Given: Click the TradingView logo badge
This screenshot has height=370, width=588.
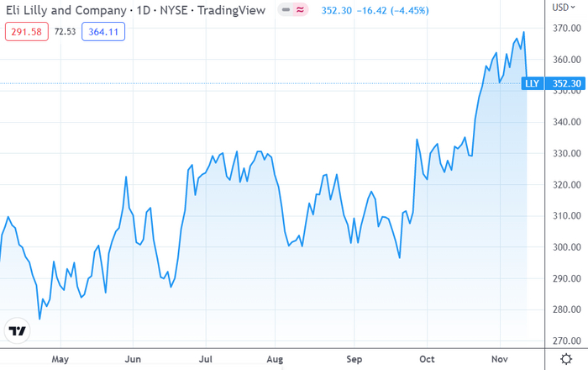Looking at the screenshot, I should coord(17,330).
